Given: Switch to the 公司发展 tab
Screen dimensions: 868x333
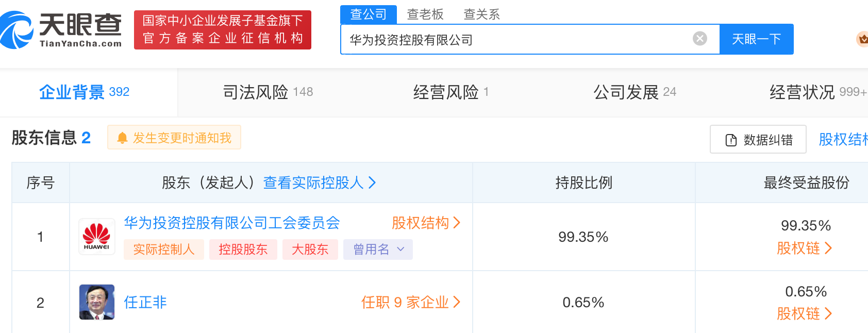Looking at the screenshot, I should click(634, 92).
